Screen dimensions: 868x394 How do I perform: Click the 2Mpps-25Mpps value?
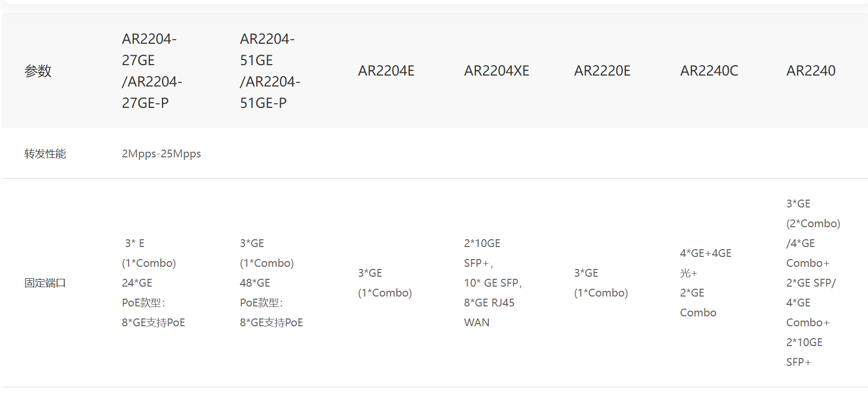[x=161, y=154]
